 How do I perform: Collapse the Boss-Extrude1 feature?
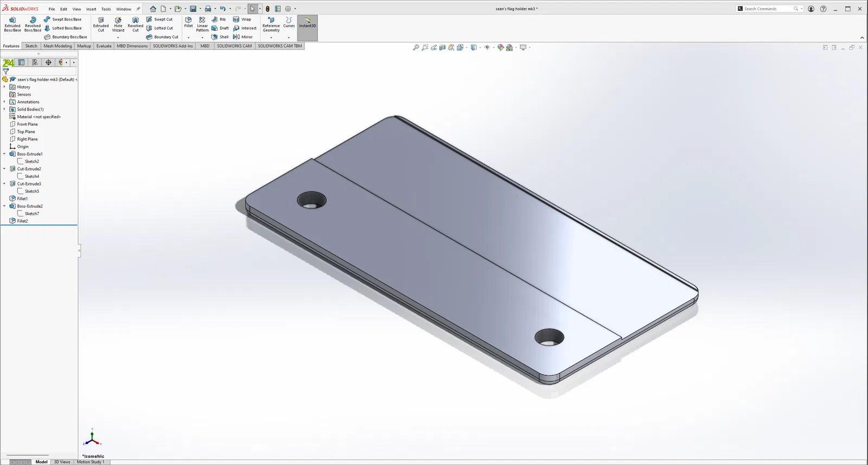(4, 154)
